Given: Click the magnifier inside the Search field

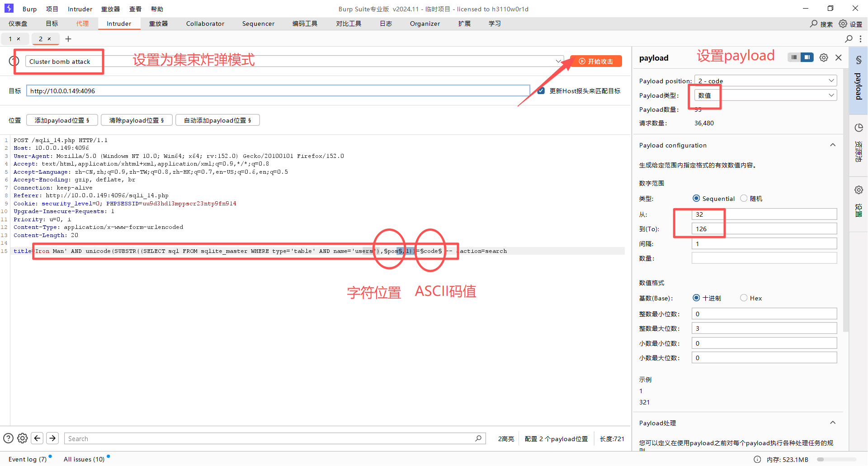Looking at the screenshot, I should coord(478,438).
